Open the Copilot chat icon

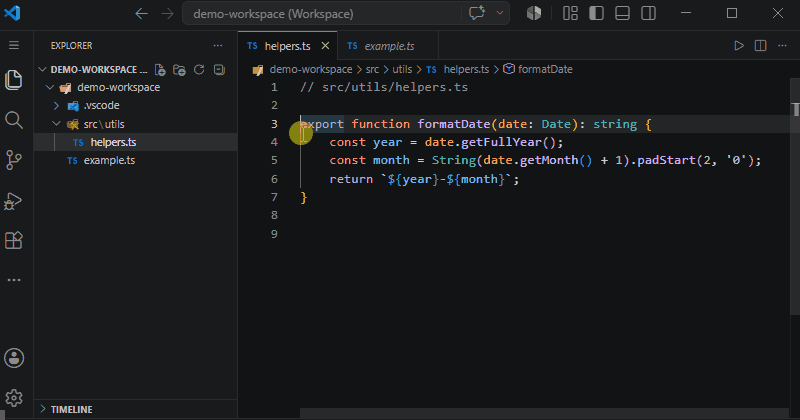click(477, 13)
